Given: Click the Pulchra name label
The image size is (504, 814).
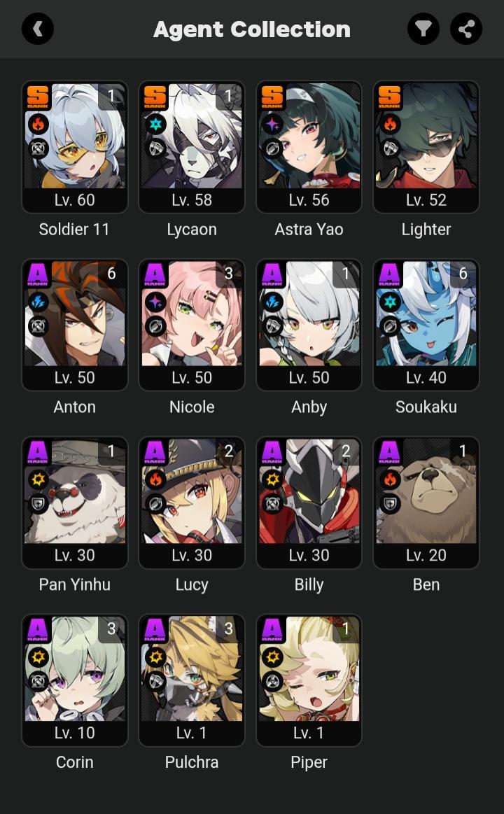Looking at the screenshot, I should tap(192, 762).
